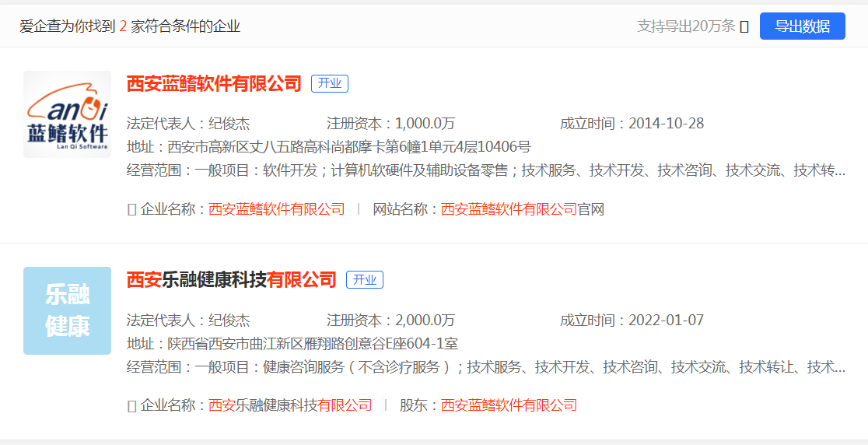The height and width of the screenshot is (445, 868).
Task: Click the Lan Qi Software logo thumbnail
Action: point(67,114)
